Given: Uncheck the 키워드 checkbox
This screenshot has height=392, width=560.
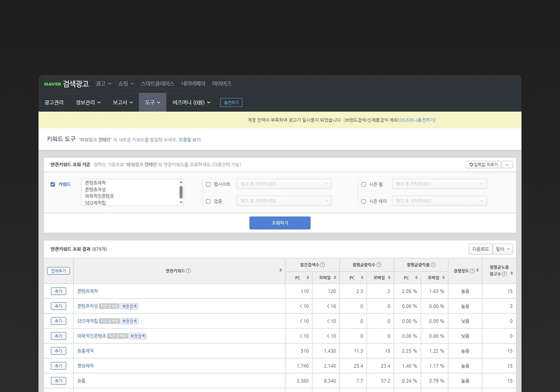Looking at the screenshot, I should (53, 184).
